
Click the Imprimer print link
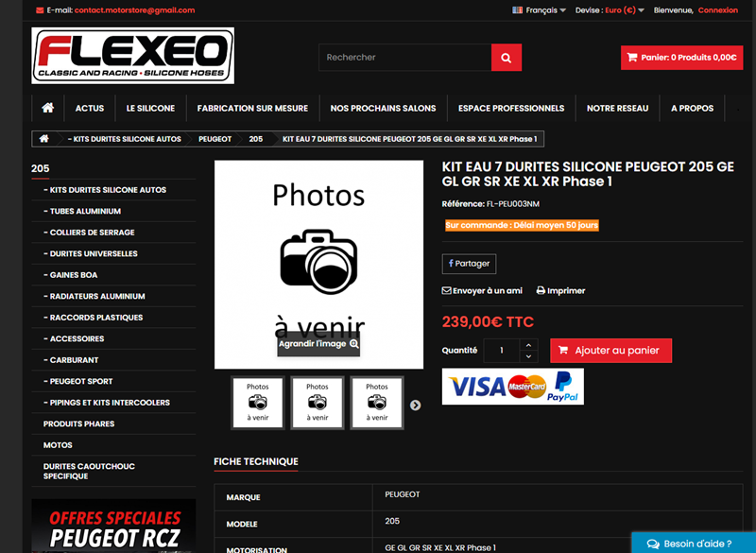(560, 291)
